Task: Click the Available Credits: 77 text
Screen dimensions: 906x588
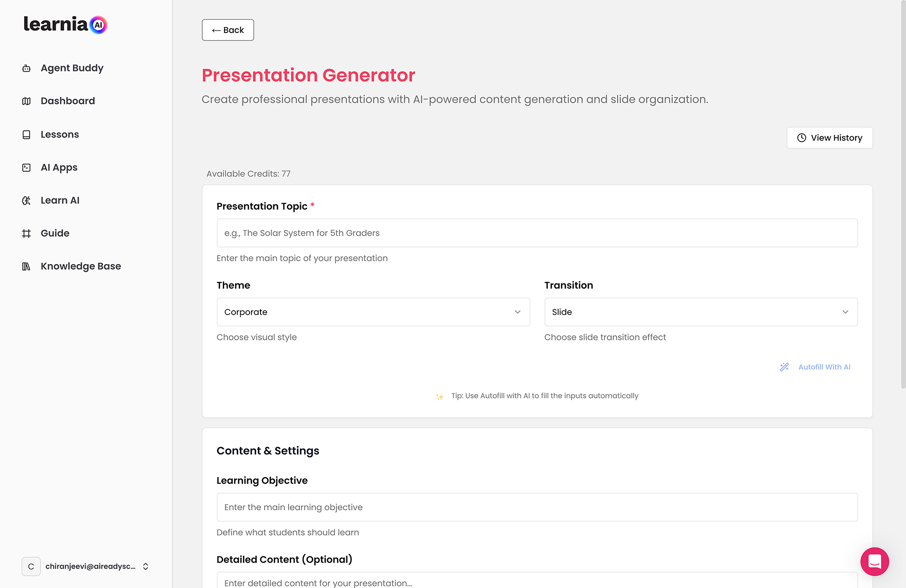Action: click(248, 174)
